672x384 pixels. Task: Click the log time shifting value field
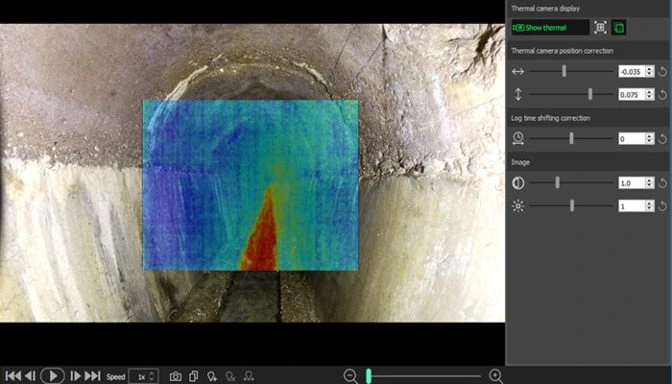[632, 138]
